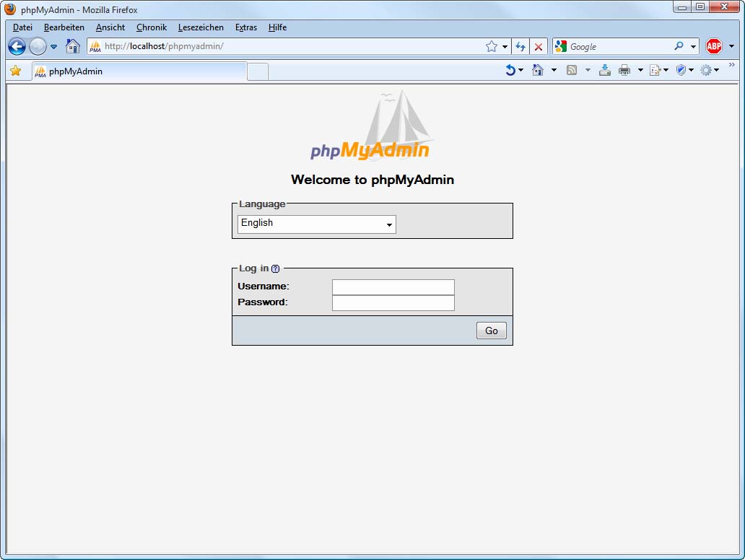Maximize the Firefox window

(700, 6)
